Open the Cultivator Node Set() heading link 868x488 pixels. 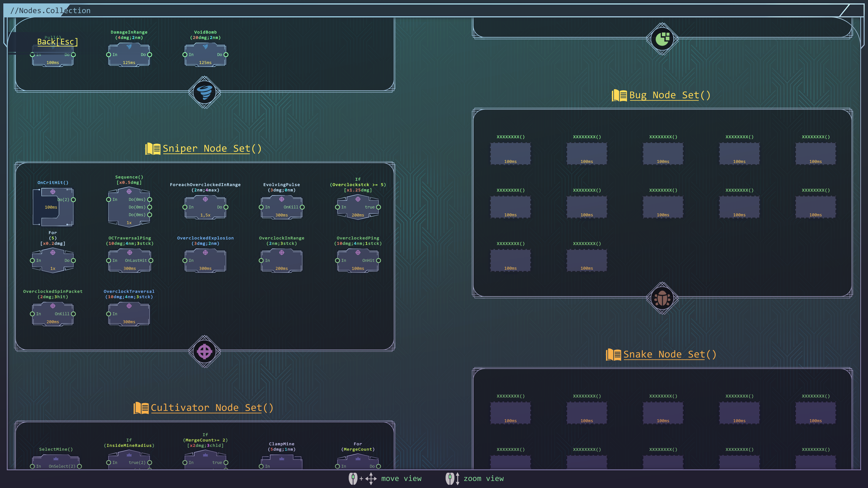coord(212,408)
